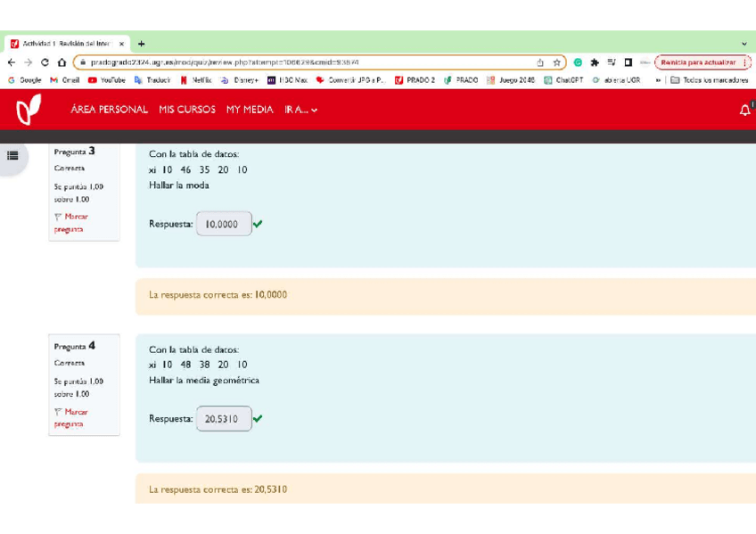This screenshot has width=756, height=534.
Task: Open the Juego 2048 bookmark
Action: click(511, 80)
